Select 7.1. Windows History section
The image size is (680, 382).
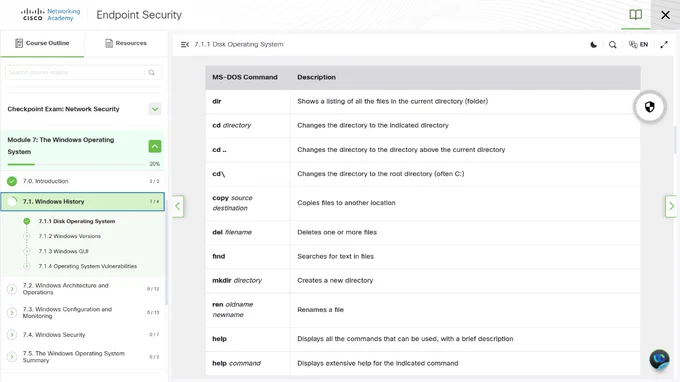(83, 202)
